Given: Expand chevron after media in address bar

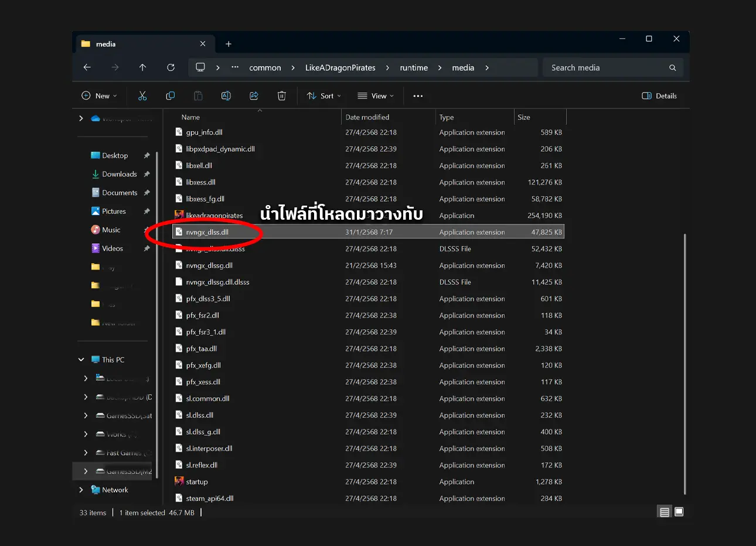Looking at the screenshot, I should pos(487,68).
